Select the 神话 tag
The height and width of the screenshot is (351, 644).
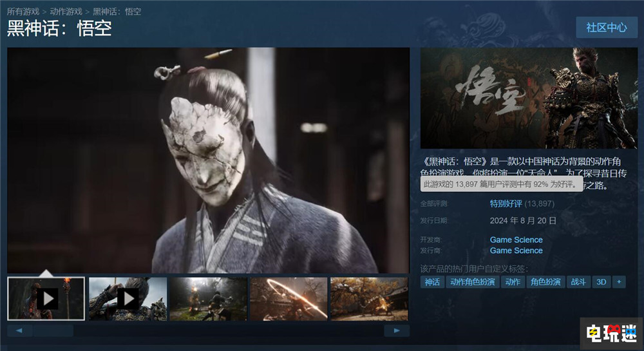431,282
